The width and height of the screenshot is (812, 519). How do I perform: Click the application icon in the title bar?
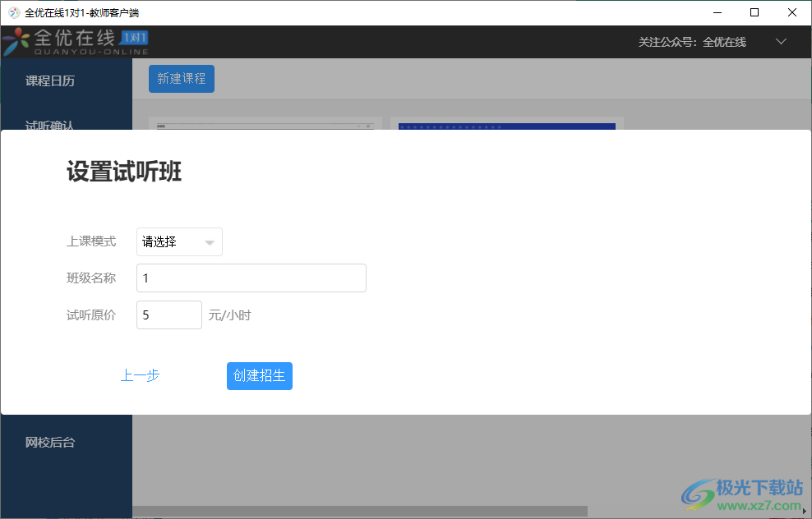click(x=12, y=12)
